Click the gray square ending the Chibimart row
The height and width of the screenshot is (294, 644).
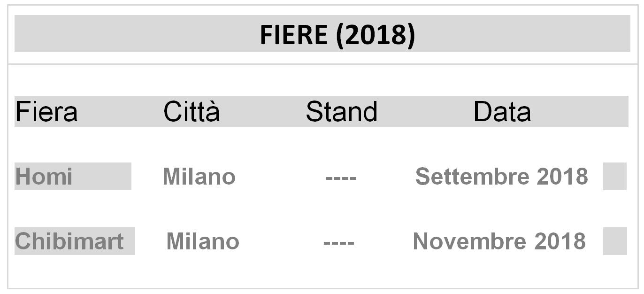pyautogui.click(x=615, y=241)
